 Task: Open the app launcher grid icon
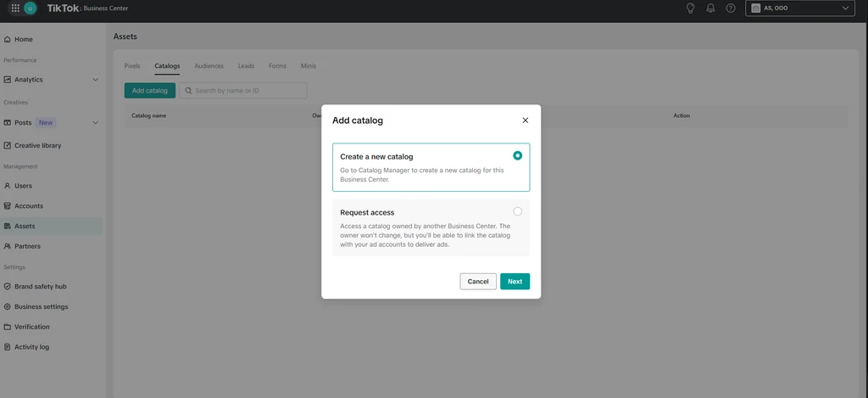point(15,8)
